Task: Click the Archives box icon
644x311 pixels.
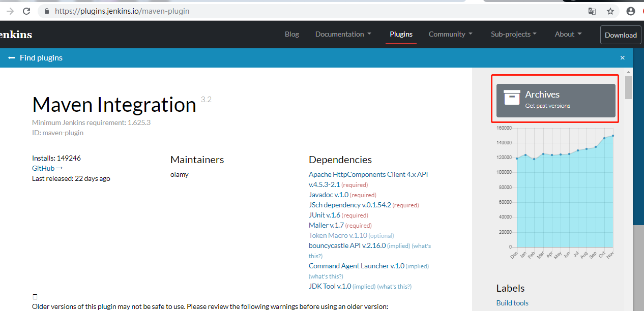Action: pos(512,98)
